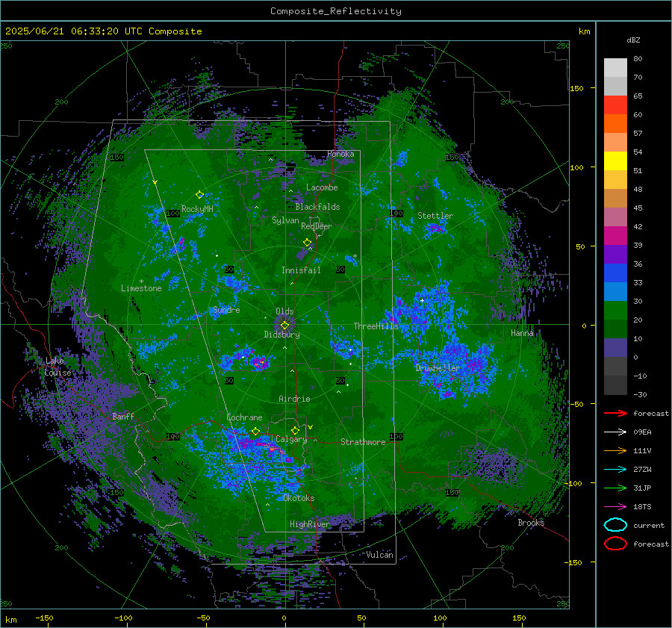
Task: Select the purple 36-39 dBZ swatch
Action: tap(615, 254)
